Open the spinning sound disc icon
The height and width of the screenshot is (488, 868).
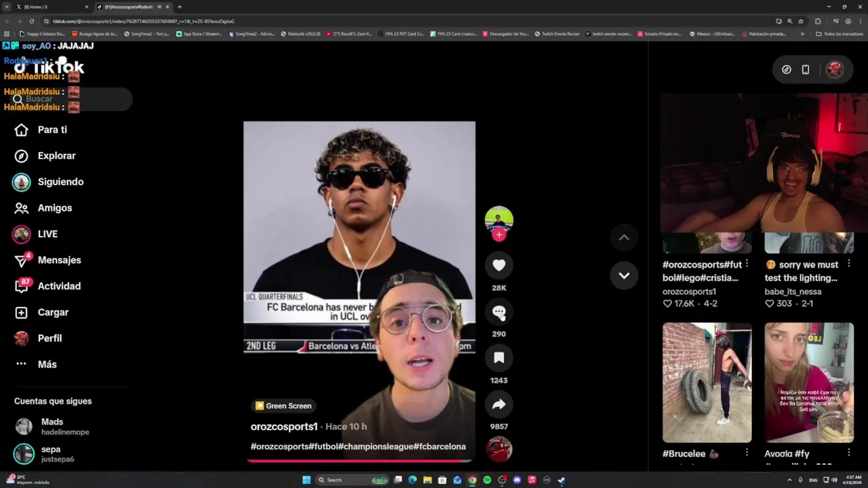click(499, 449)
